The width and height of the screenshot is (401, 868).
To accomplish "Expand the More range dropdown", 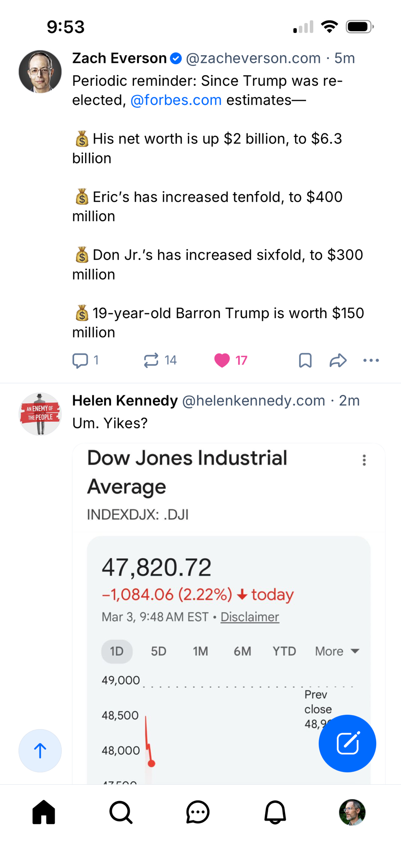I will [337, 651].
